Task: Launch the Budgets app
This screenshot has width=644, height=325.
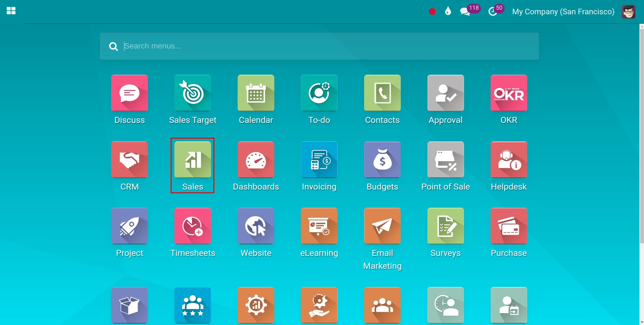Action: (x=382, y=160)
